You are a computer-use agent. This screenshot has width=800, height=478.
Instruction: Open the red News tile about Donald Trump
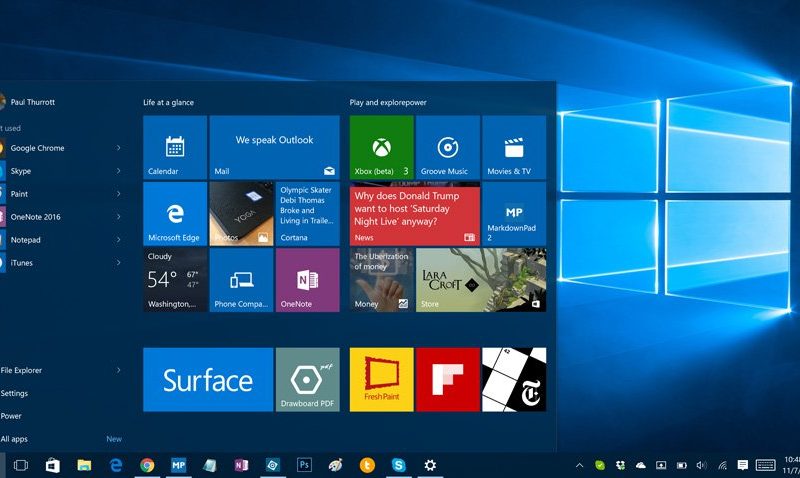415,214
